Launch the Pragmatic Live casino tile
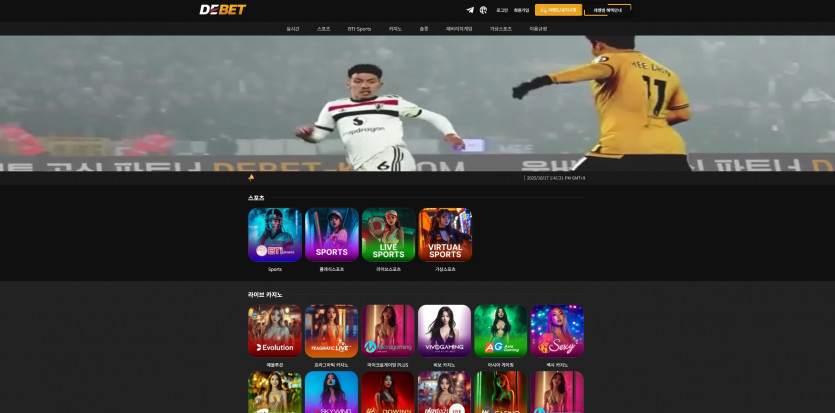 (331, 331)
